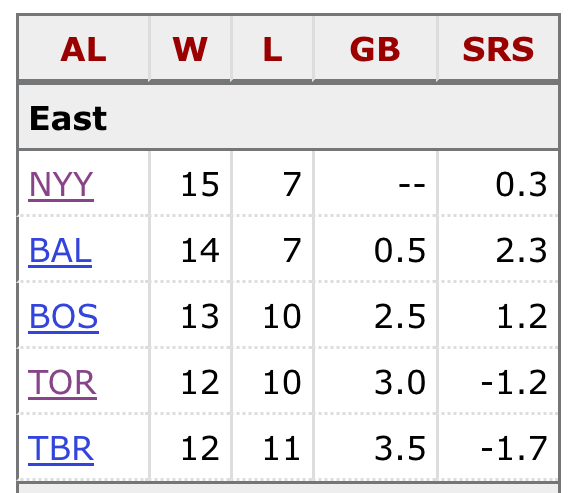575x493 pixels.
Task: Select the TOR SRS cell showing -1.2
Action: point(498,382)
